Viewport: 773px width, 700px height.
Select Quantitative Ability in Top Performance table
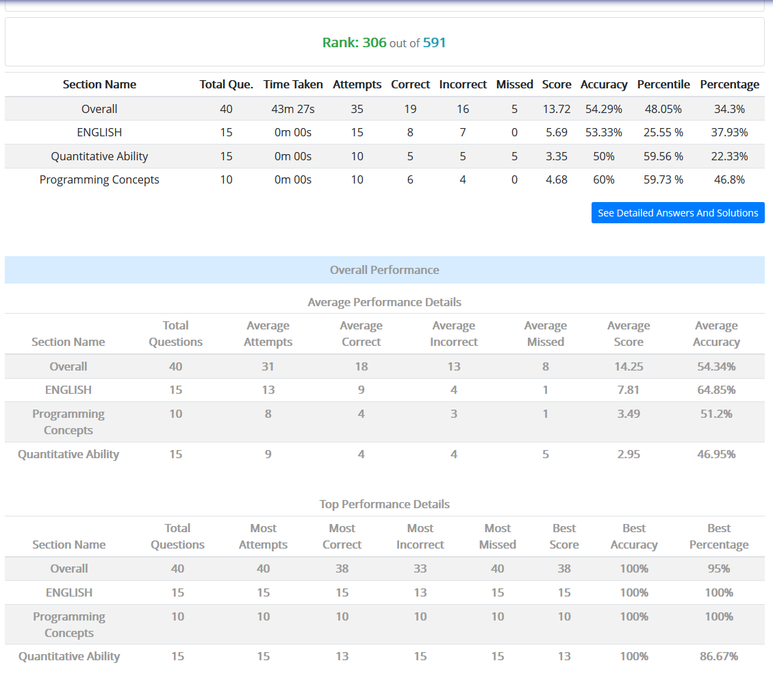(x=69, y=656)
